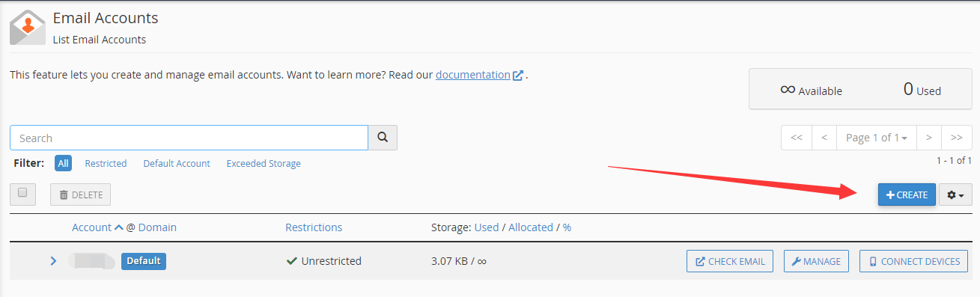Viewport: 980px width, 297px height.
Task: Open Manage for the default account
Action: pyautogui.click(x=816, y=261)
